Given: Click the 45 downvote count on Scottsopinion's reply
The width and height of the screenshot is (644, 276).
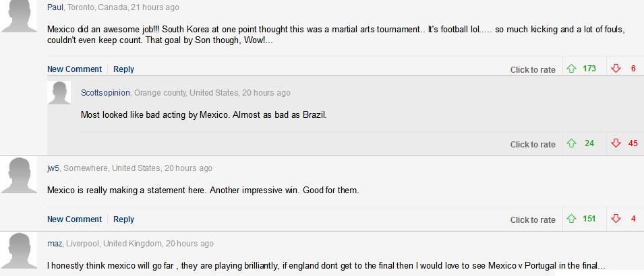Looking at the screenshot, I should (633, 143).
